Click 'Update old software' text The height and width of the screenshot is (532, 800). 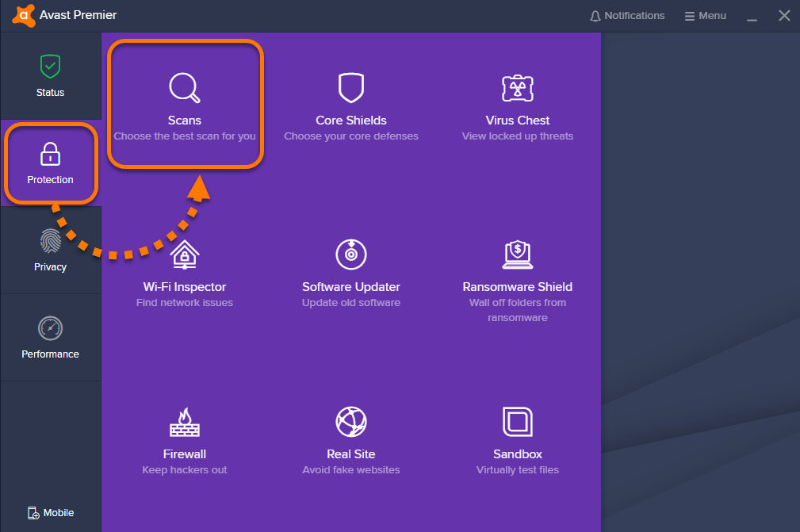351,302
